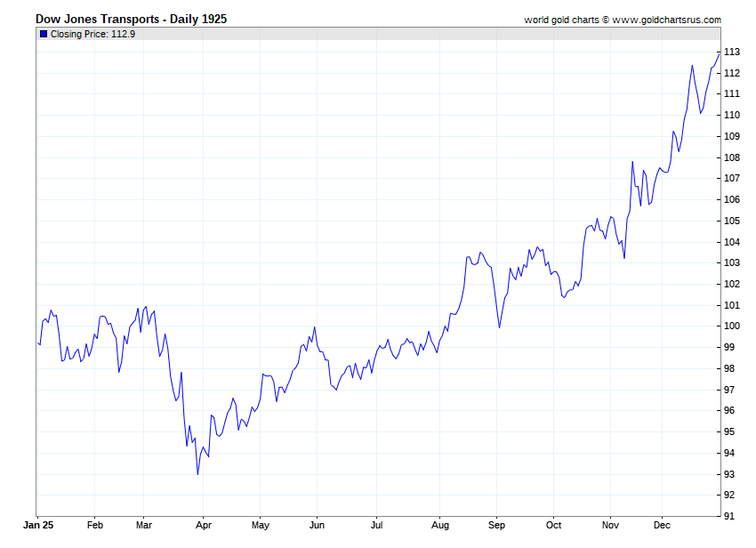Click the 98 y-axis value
756x548 pixels.
click(729, 368)
